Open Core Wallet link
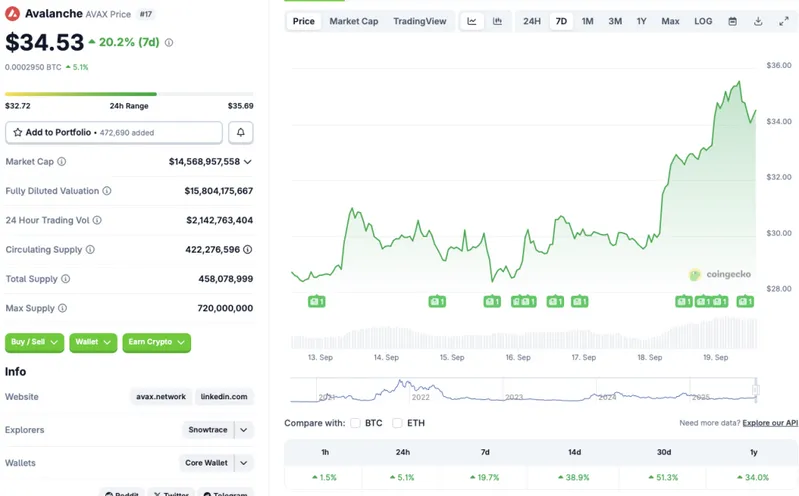This screenshot has height=496, width=799. tap(206, 463)
